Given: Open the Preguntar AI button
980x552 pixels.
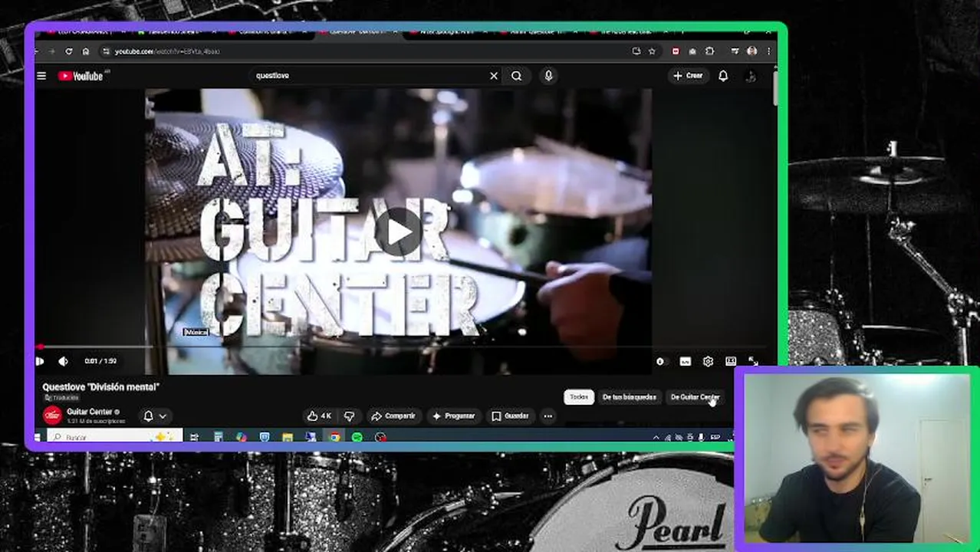Looking at the screenshot, I should click(453, 416).
